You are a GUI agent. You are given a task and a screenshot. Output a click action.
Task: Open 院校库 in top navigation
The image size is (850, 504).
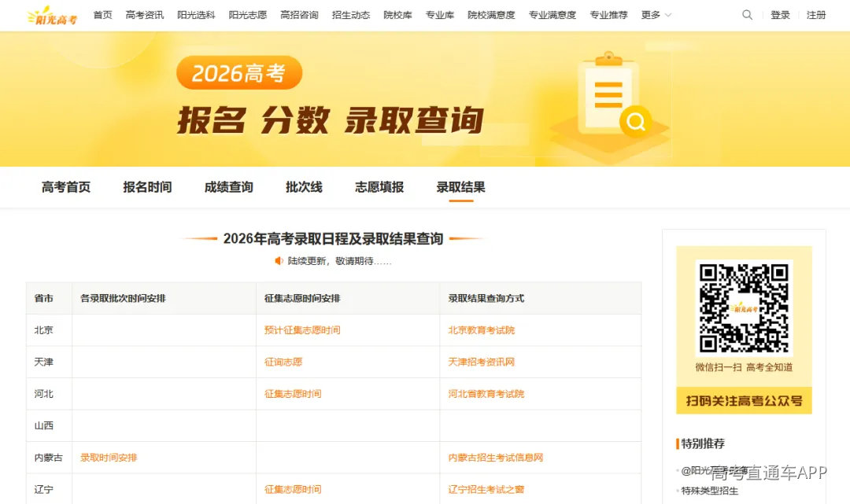click(397, 15)
